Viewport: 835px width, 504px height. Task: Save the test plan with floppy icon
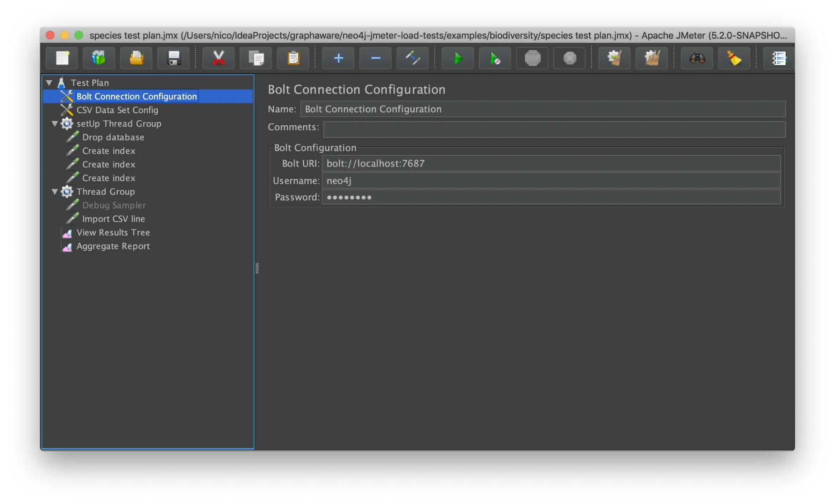click(x=173, y=58)
